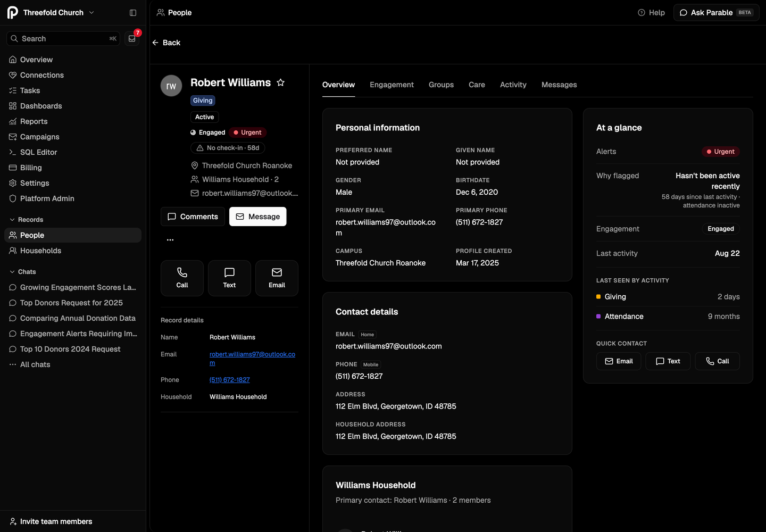The width and height of the screenshot is (766, 532).
Task: Click the email link in Record details
Action: tap(252, 359)
